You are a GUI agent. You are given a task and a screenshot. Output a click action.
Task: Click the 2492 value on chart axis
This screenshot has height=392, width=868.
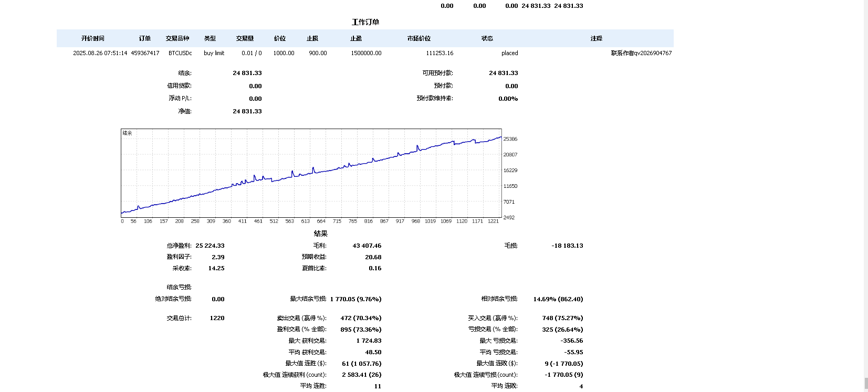pyautogui.click(x=509, y=217)
